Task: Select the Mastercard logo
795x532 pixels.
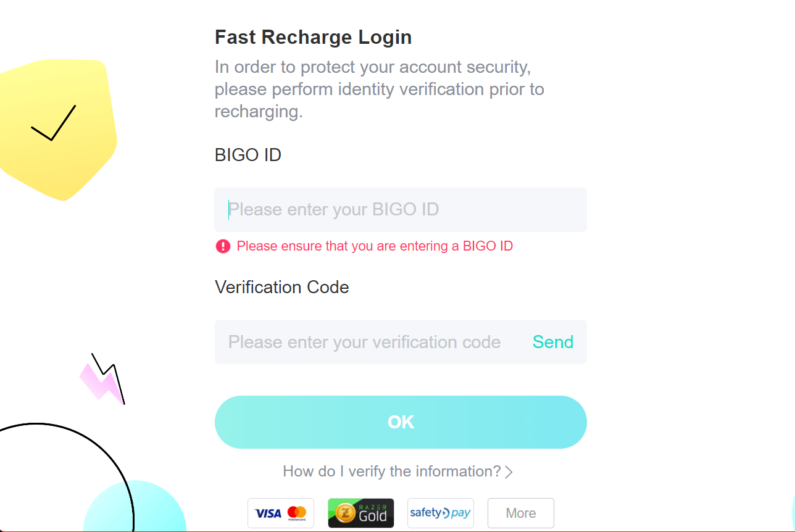Action: pyautogui.click(x=296, y=513)
